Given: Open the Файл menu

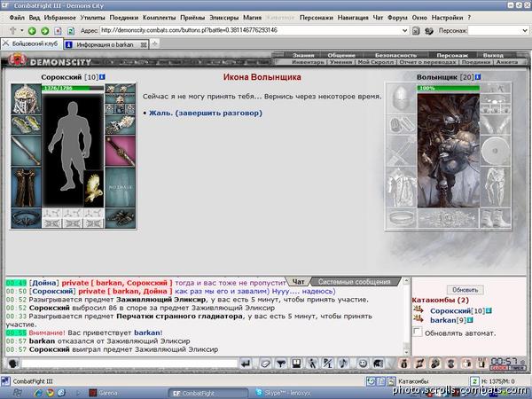Looking at the screenshot, I should pyautogui.click(x=17, y=18).
